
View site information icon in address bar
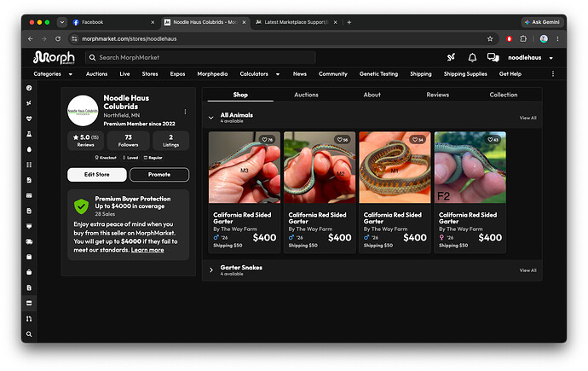[74, 38]
